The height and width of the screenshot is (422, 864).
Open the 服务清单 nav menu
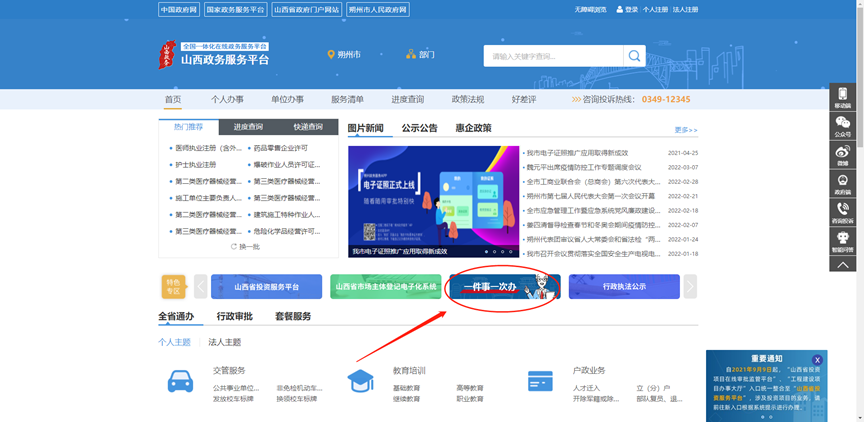(x=347, y=100)
